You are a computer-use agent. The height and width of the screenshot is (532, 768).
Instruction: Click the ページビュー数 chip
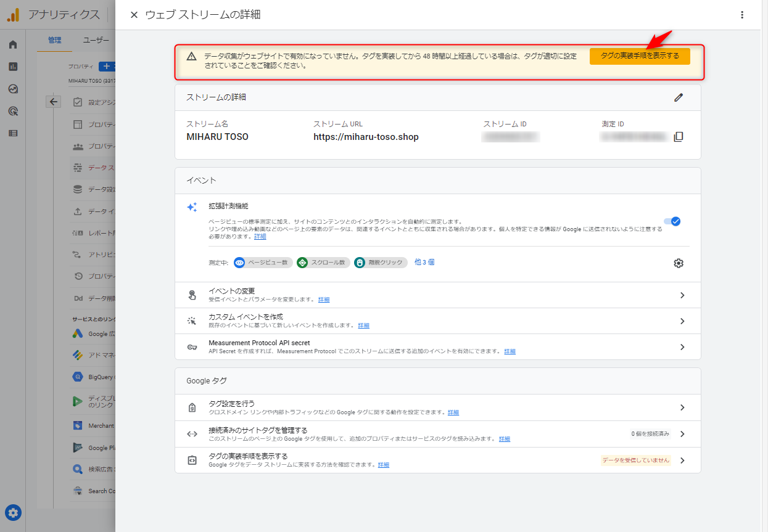(263, 263)
